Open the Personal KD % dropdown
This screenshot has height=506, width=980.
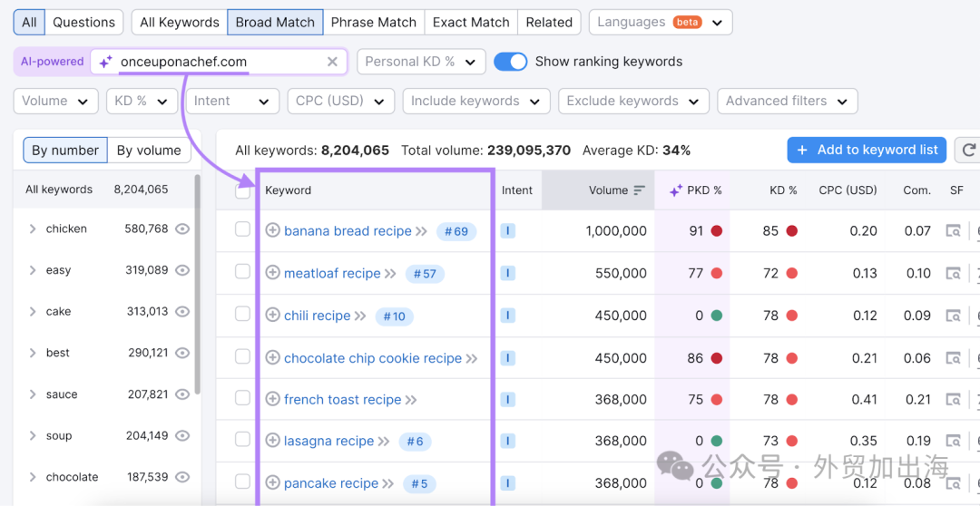tap(421, 62)
